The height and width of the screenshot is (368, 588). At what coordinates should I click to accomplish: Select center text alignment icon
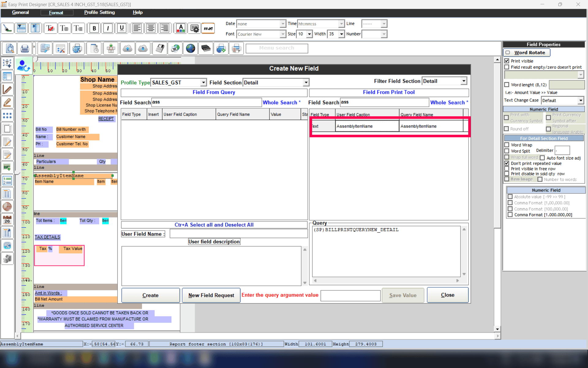tap(151, 28)
